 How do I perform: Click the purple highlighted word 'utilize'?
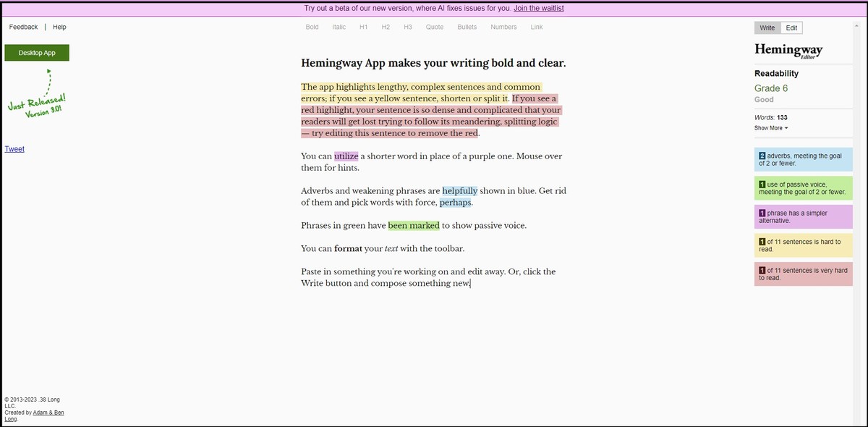click(346, 156)
